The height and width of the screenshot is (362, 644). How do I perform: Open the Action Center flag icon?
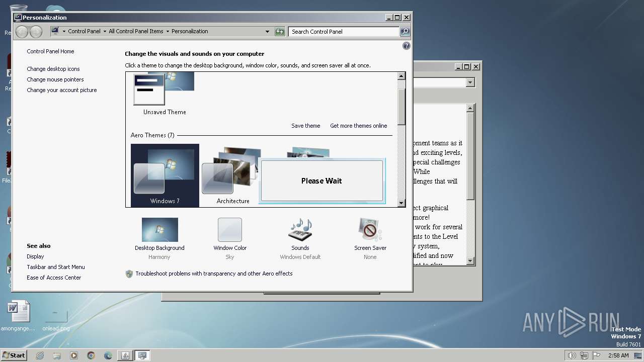tap(596, 355)
